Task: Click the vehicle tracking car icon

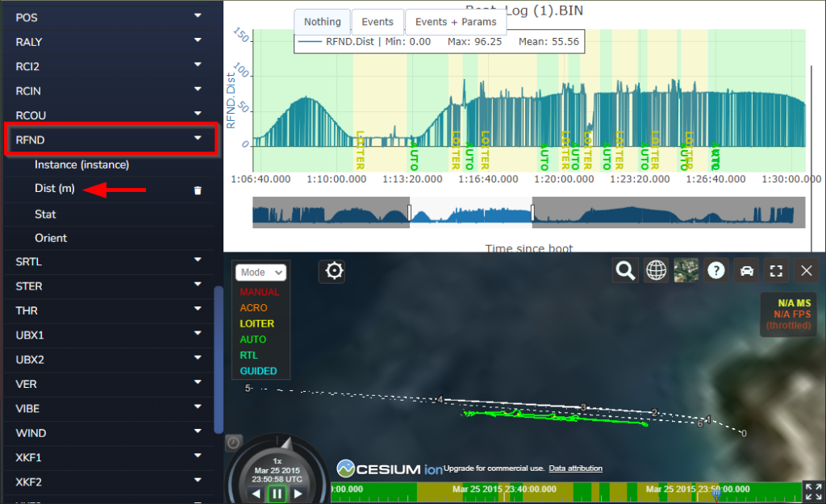Action: point(746,270)
